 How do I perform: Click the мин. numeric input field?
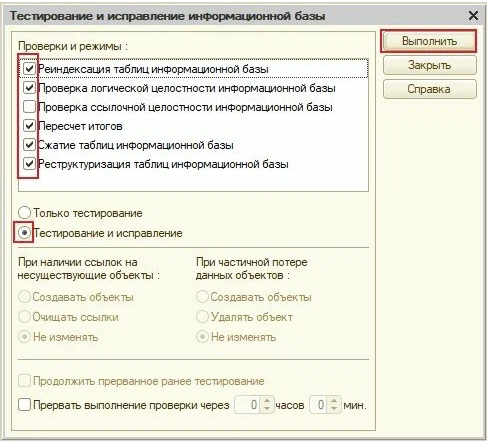(x=319, y=405)
